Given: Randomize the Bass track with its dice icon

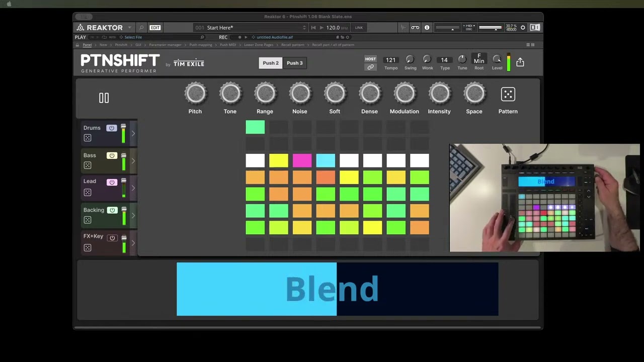Looking at the screenshot, I should (88, 165).
